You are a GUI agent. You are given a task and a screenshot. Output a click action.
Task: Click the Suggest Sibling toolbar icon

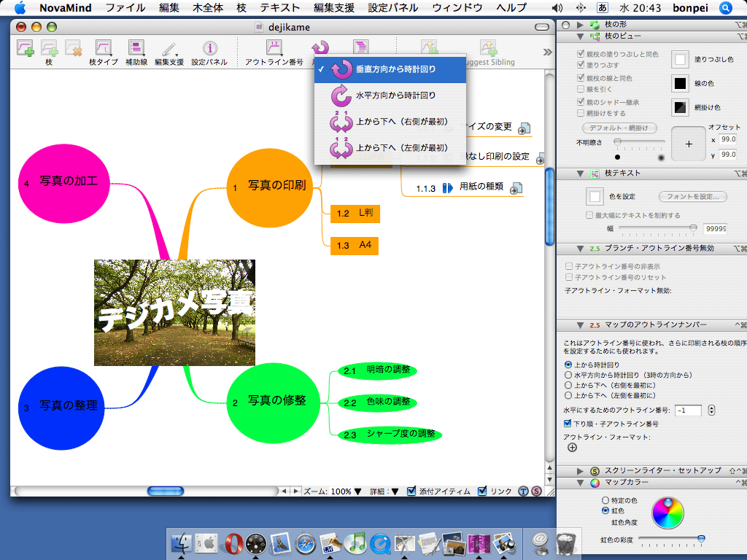click(489, 47)
